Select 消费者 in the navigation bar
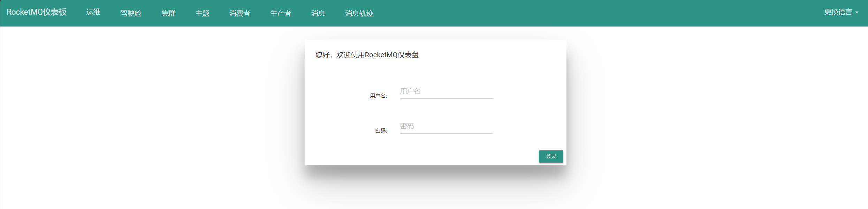868x209 pixels. coord(240,13)
